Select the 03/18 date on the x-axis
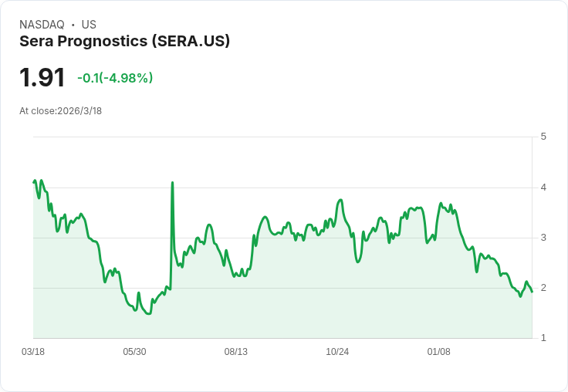568x392 pixels. 33,352
